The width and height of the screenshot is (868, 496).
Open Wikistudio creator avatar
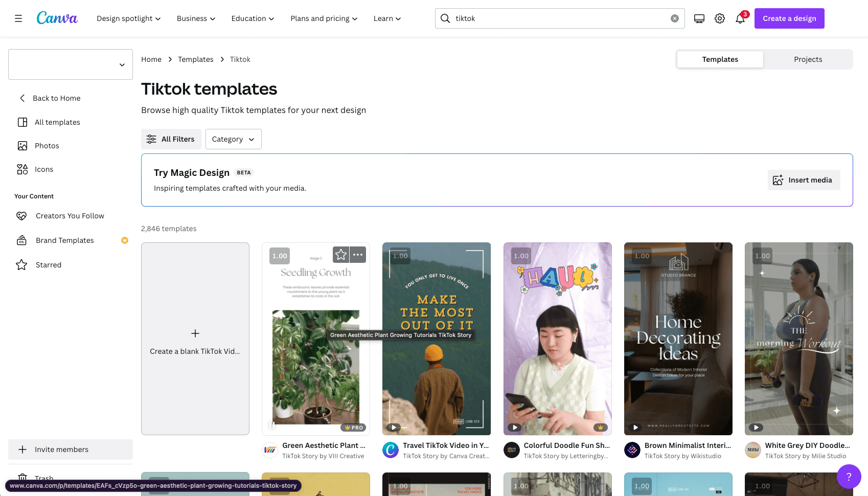[632, 450]
